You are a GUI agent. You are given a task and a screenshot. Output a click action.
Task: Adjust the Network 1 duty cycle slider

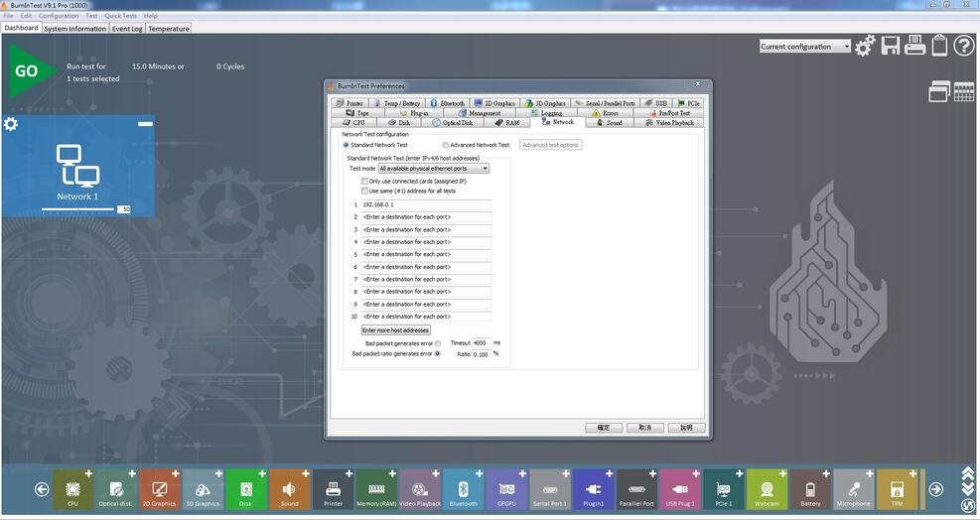(77, 209)
